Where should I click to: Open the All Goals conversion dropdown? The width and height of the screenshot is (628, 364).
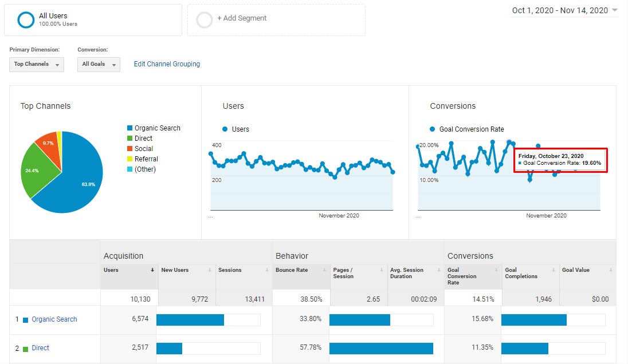98,64
